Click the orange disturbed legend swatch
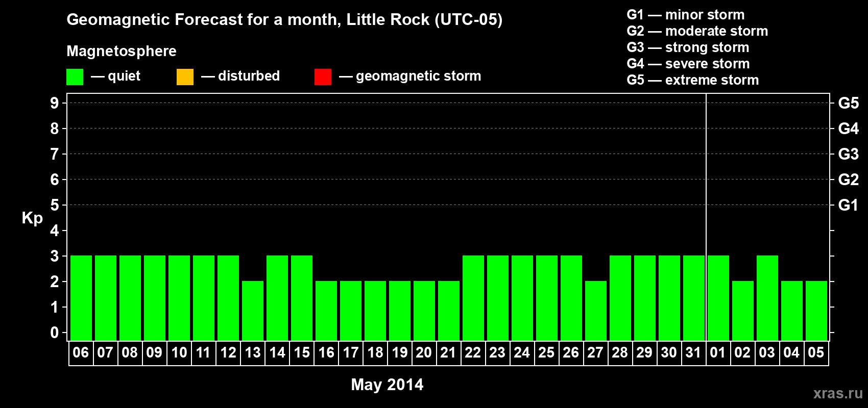The height and width of the screenshot is (408, 868). click(185, 77)
